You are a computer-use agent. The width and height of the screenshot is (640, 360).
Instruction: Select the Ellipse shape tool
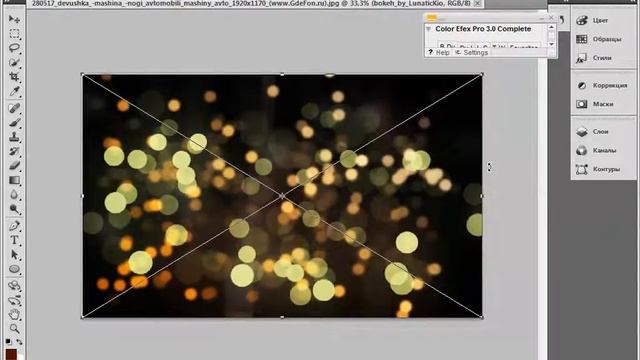coord(14,269)
